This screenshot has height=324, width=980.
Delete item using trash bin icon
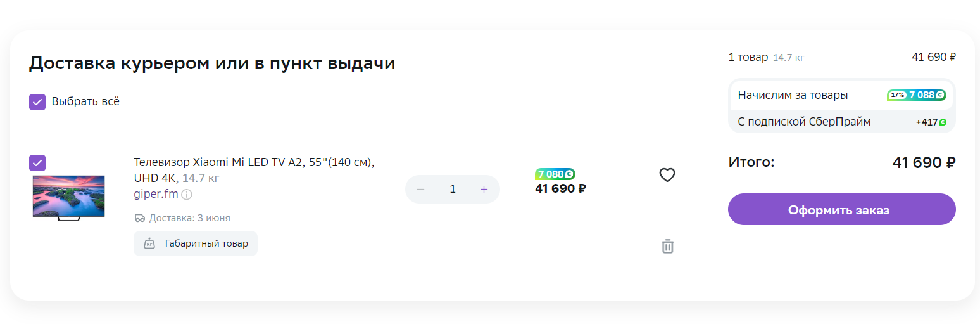point(667,246)
